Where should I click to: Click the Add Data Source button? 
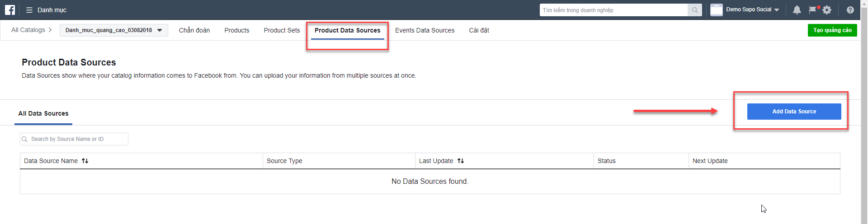[x=794, y=112]
